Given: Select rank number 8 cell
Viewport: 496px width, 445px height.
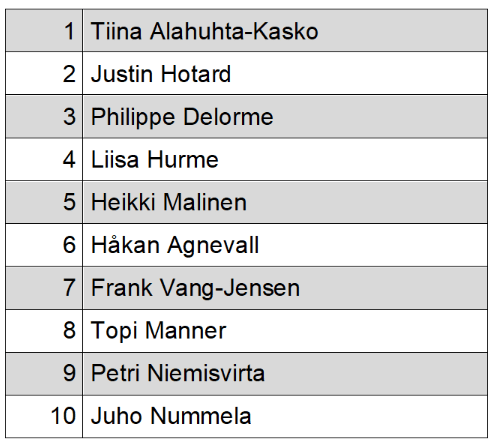Looking at the screenshot, I should pos(44,330).
